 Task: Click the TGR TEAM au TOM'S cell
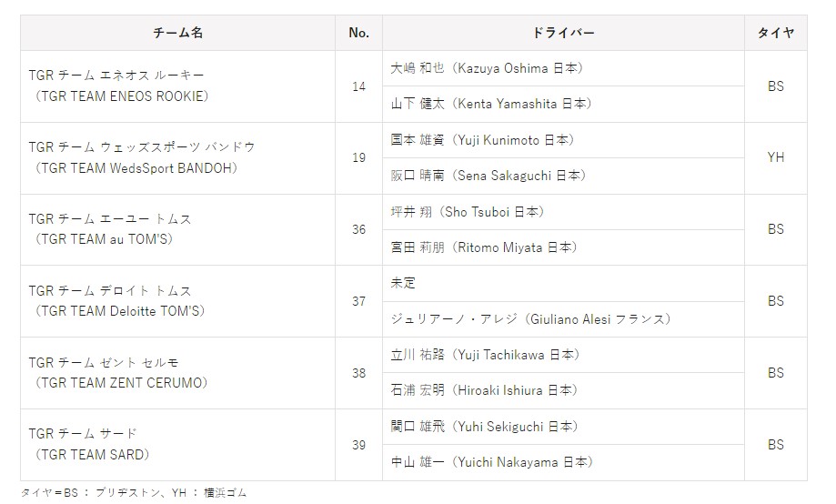[177, 229]
